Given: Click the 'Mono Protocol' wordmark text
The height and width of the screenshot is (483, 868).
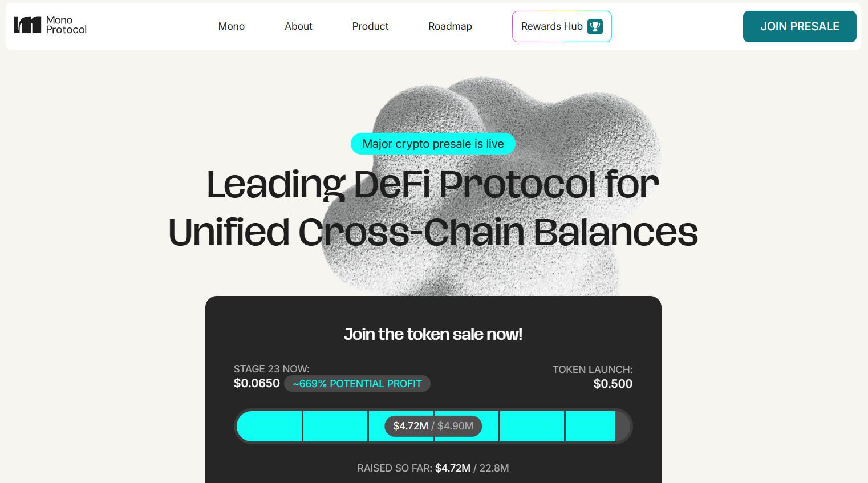Looking at the screenshot, I should coord(66,26).
